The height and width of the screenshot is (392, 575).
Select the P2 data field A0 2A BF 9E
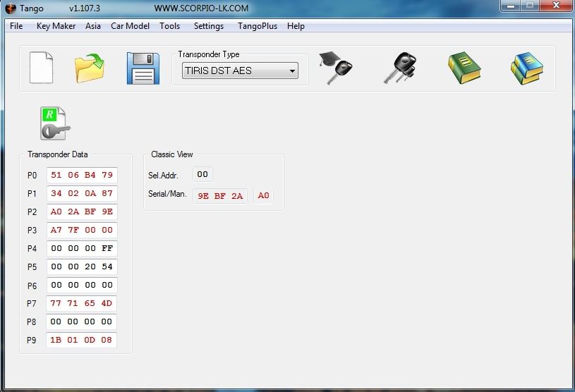click(x=82, y=212)
